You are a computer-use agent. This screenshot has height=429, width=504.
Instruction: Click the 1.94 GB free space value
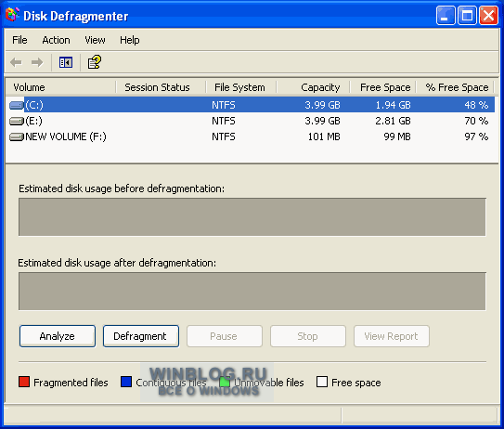394,105
